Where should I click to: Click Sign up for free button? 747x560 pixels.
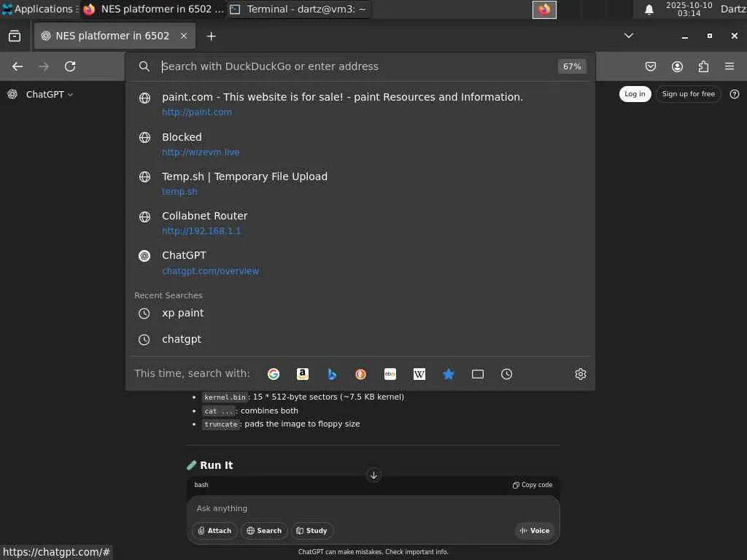click(x=689, y=94)
